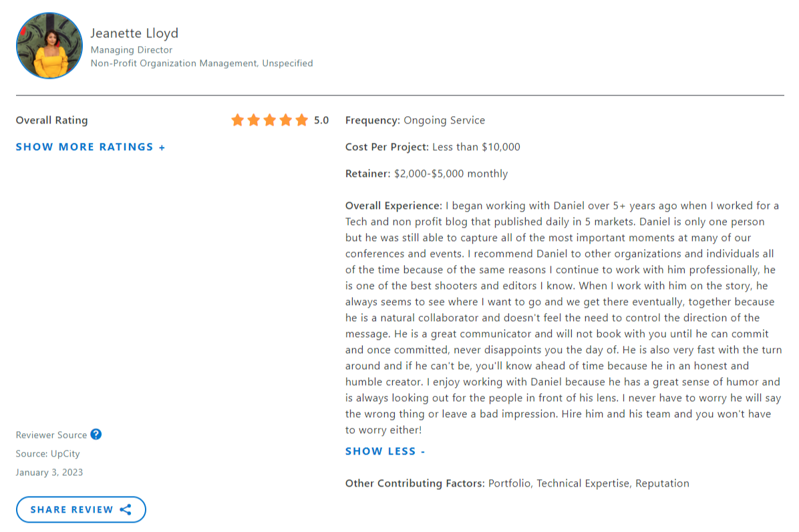The width and height of the screenshot is (799, 532).
Task: Click the first orange rating star
Action: pyautogui.click(x=238, y=120)
